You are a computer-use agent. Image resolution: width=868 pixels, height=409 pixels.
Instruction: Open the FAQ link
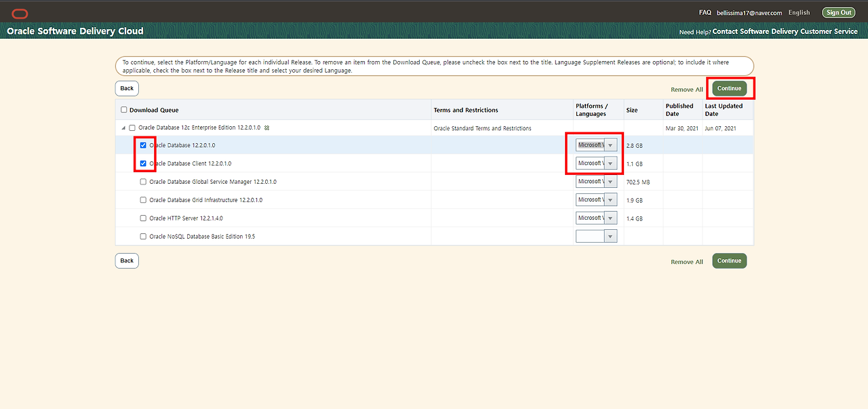tap(705, 12)
